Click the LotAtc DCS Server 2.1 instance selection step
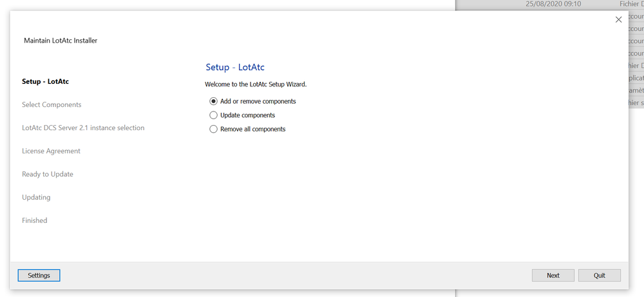The width and height of the screenshot is (644, 297). pyautogui.click(x=83, y=128)
